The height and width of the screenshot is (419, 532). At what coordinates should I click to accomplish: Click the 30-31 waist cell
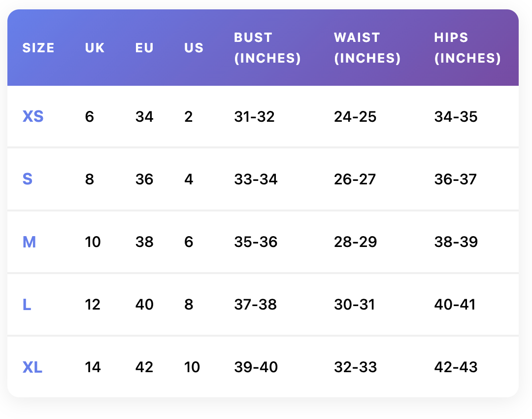point(355,305)
